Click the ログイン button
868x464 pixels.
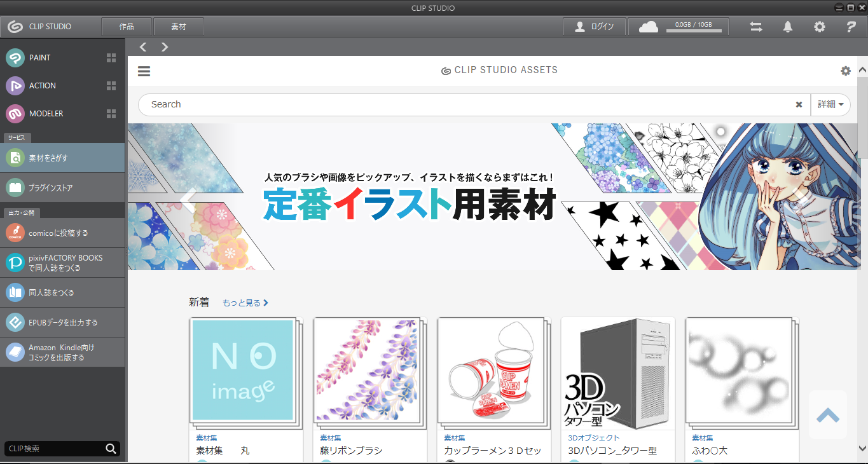pyautogui.click(x=595, y=27)
